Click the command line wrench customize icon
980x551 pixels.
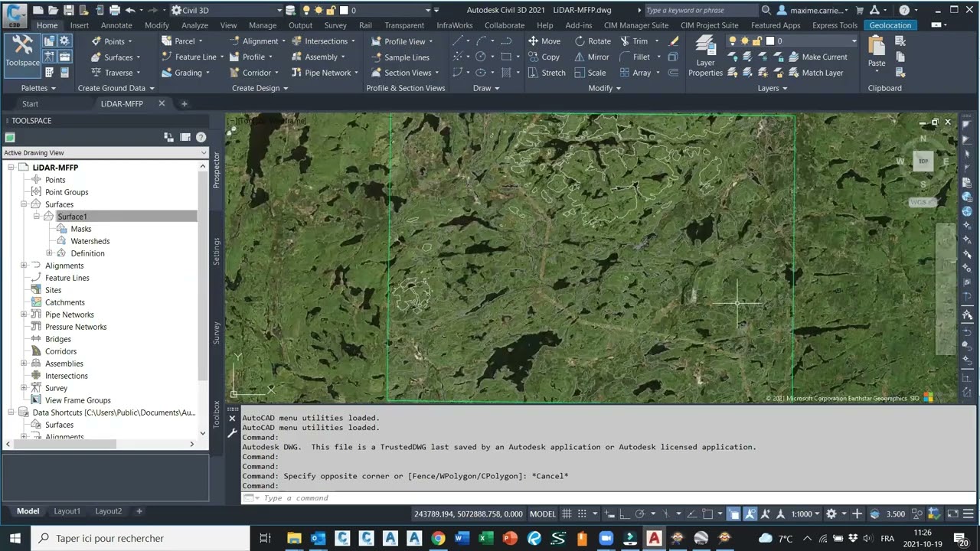pyautogui.click(x=232, y=433)
